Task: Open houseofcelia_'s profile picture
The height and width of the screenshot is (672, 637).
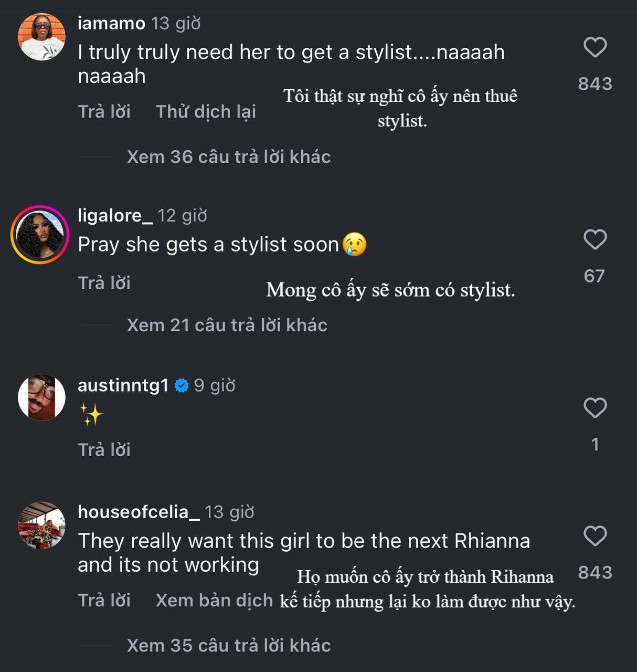Action: click(x=41, y=525)
